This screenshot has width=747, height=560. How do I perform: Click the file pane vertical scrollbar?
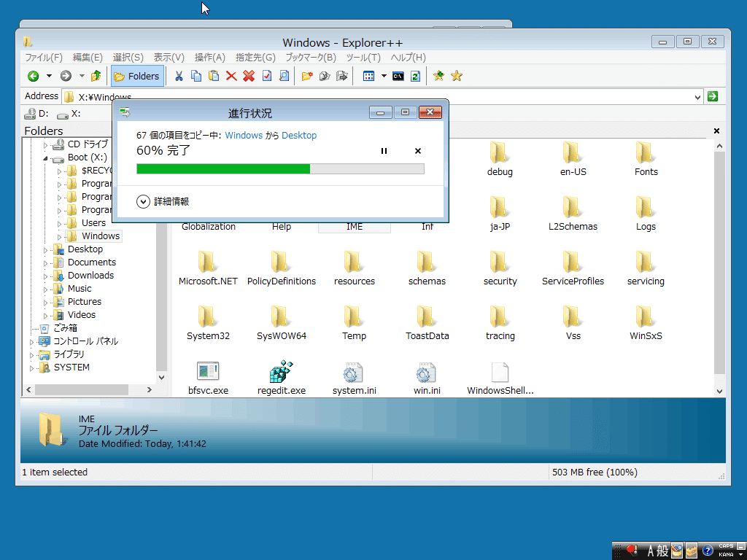click(719, 262)
